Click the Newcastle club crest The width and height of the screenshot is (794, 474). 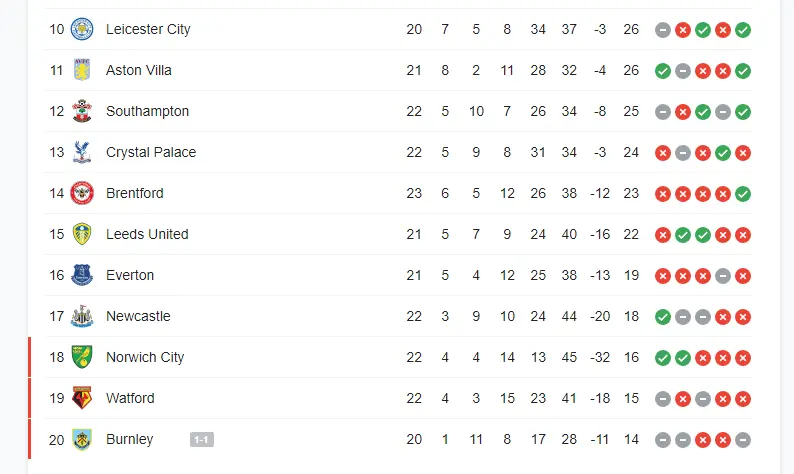pyautogui.click(x=82, y=316)
